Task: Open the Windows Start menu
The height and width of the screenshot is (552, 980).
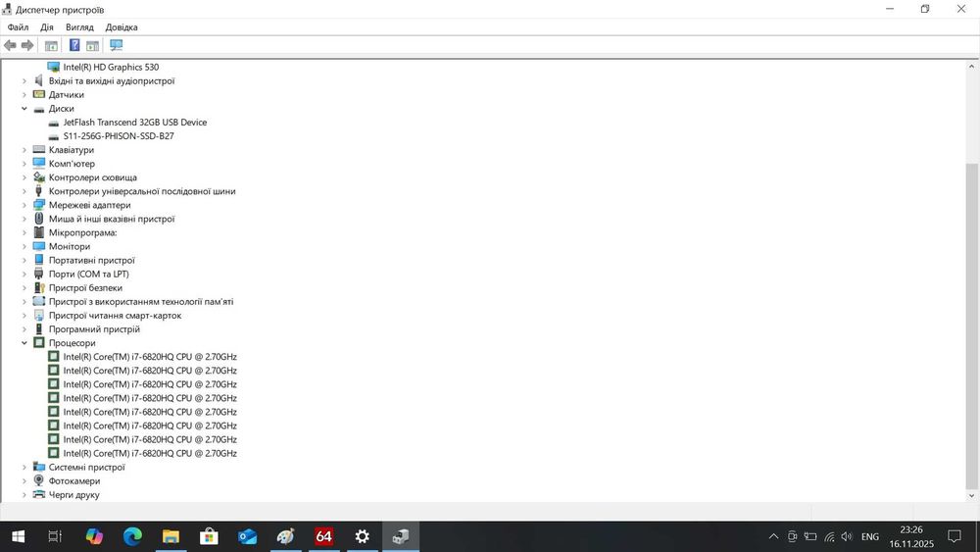Action: click(x=18, y=536)
